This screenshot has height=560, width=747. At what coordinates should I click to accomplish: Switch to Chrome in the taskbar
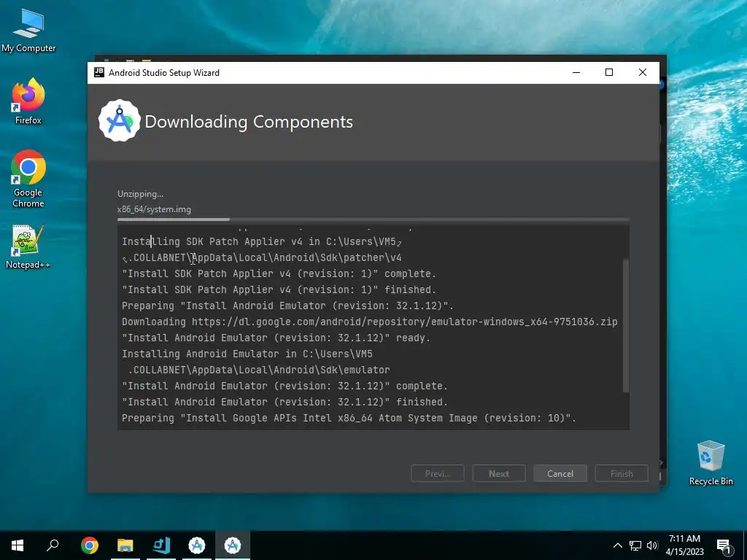click(x=90, y=545)
